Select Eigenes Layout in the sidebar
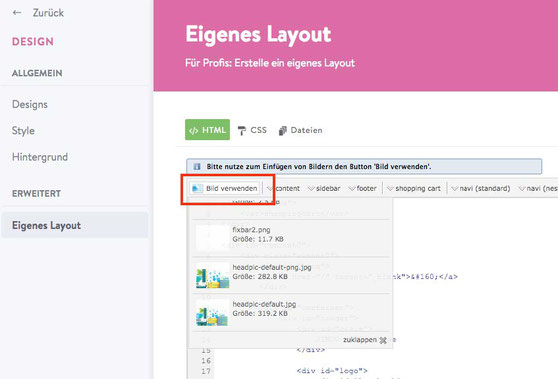 click(74, 225)
